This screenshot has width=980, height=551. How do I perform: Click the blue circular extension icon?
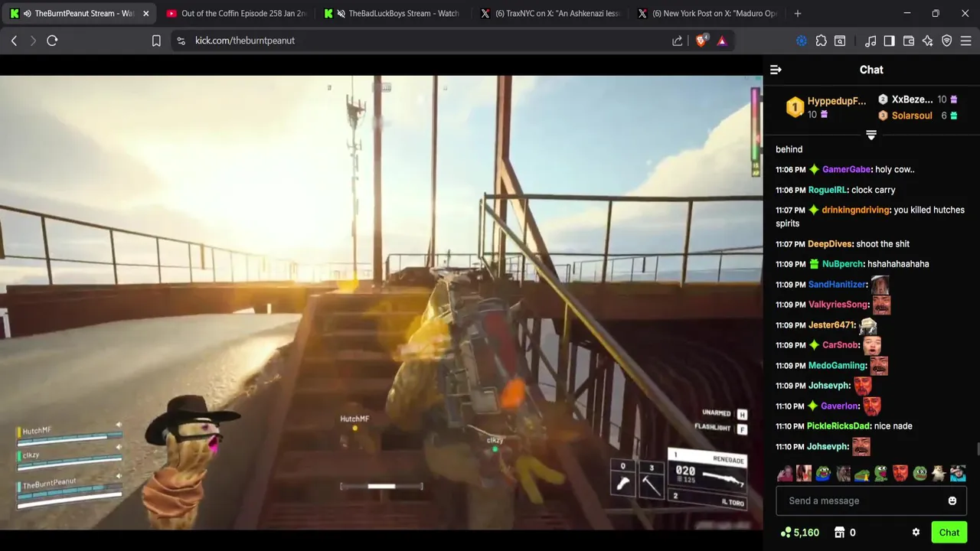point(802,41)
